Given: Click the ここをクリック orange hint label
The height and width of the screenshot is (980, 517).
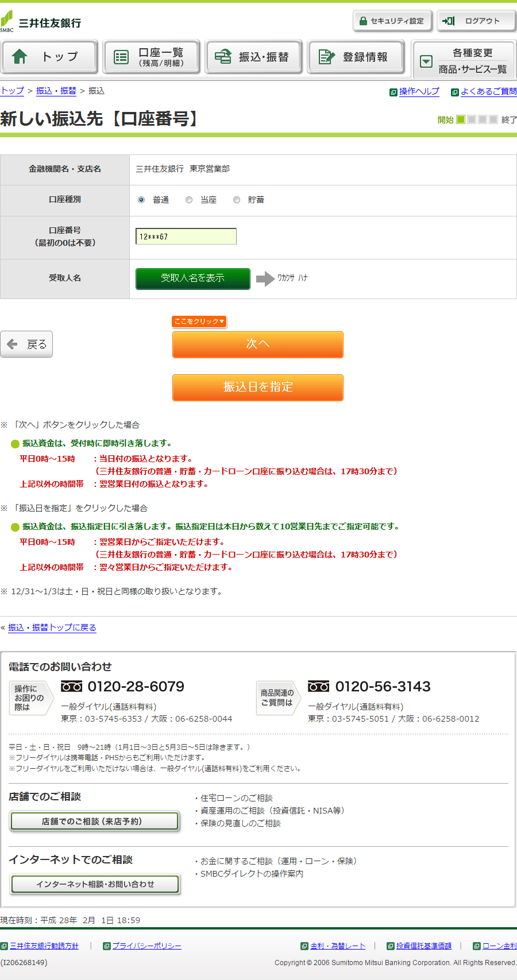Looking at the screenshot, I should pyautogui.click(x=199, y=321).
